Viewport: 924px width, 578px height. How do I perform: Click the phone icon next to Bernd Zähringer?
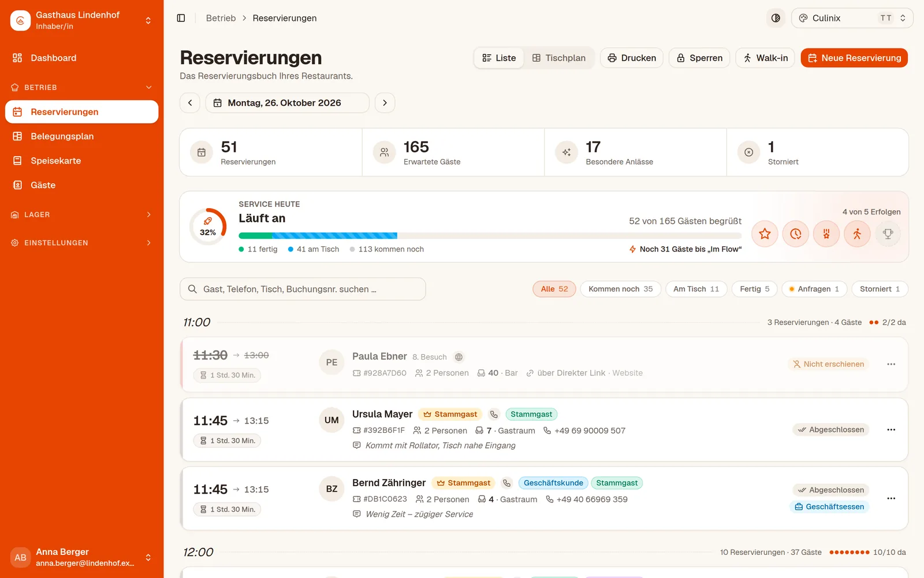tap(506, 483)
